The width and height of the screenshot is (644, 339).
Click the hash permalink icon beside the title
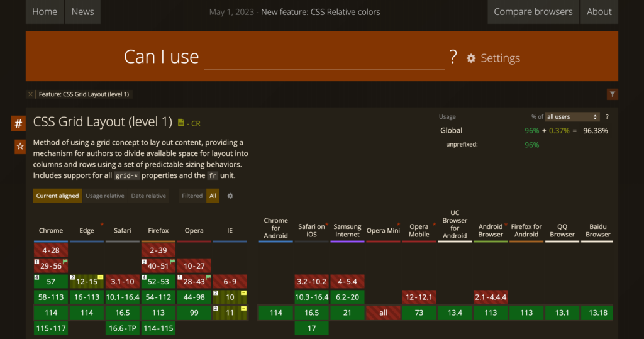coord(18,124)
